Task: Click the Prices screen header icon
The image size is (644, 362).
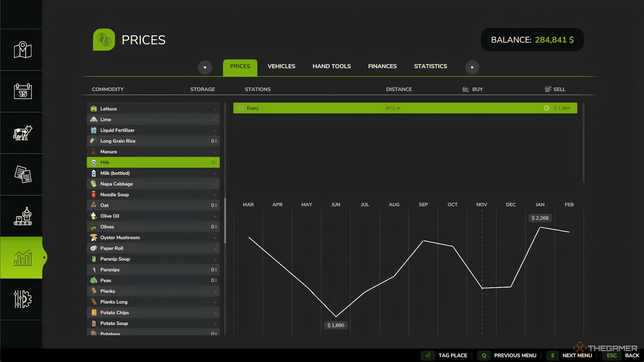Action: coord(104,39)
